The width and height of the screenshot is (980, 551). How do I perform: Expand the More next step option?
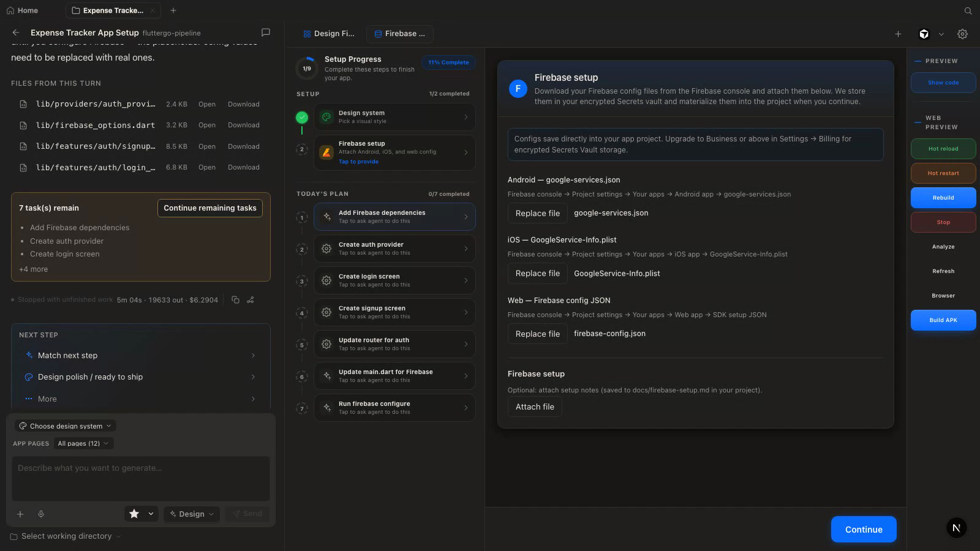[x=140, y=399]
